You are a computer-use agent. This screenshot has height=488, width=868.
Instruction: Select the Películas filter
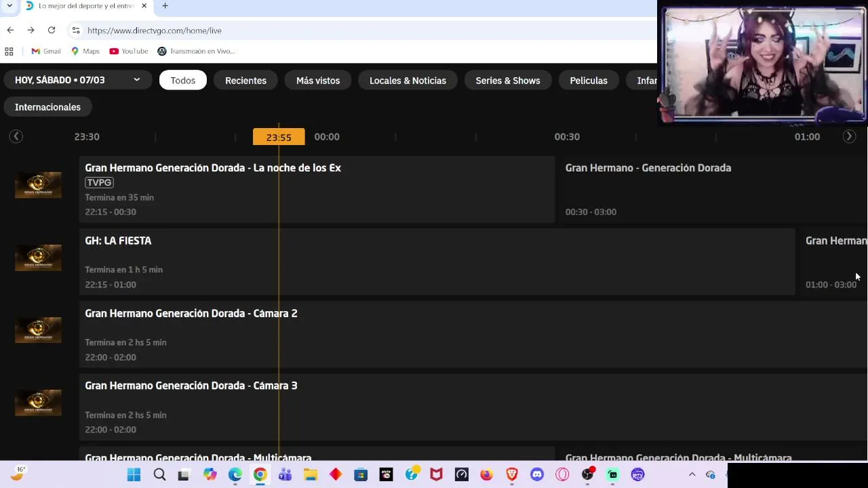589,80
